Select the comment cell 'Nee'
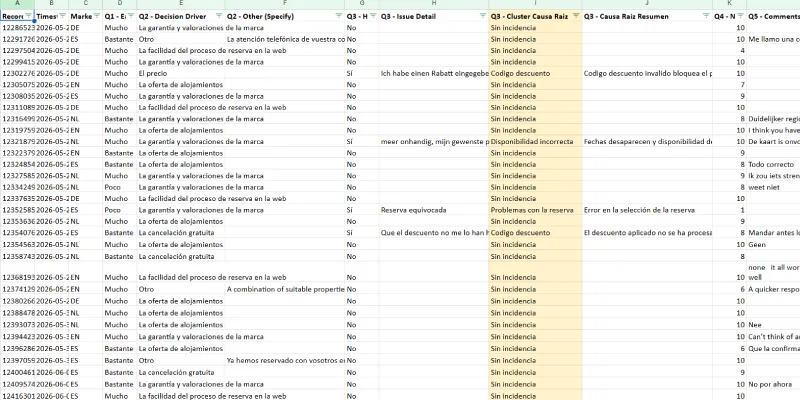800x400 pixels. tap(773, 325)
